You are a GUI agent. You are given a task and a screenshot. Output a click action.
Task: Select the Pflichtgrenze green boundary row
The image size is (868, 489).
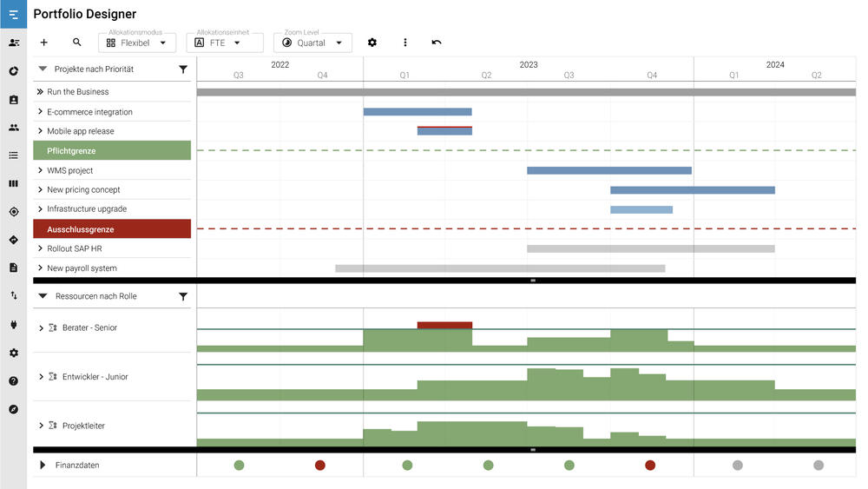click(112, 151)
